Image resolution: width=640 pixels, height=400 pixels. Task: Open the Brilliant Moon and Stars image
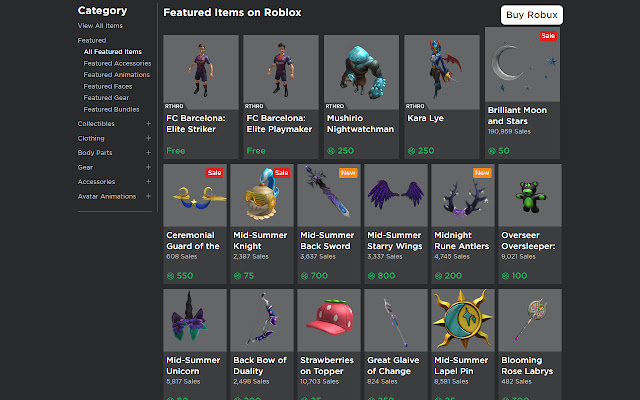click(x=522, y=65)
